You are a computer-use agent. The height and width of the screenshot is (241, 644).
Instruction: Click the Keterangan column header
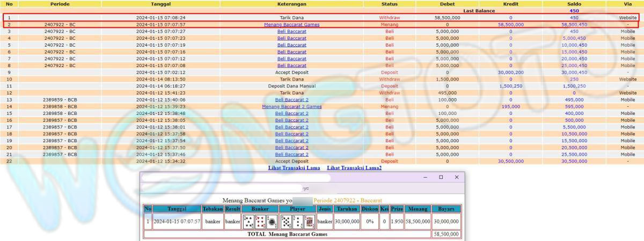(x=291, y=4)
